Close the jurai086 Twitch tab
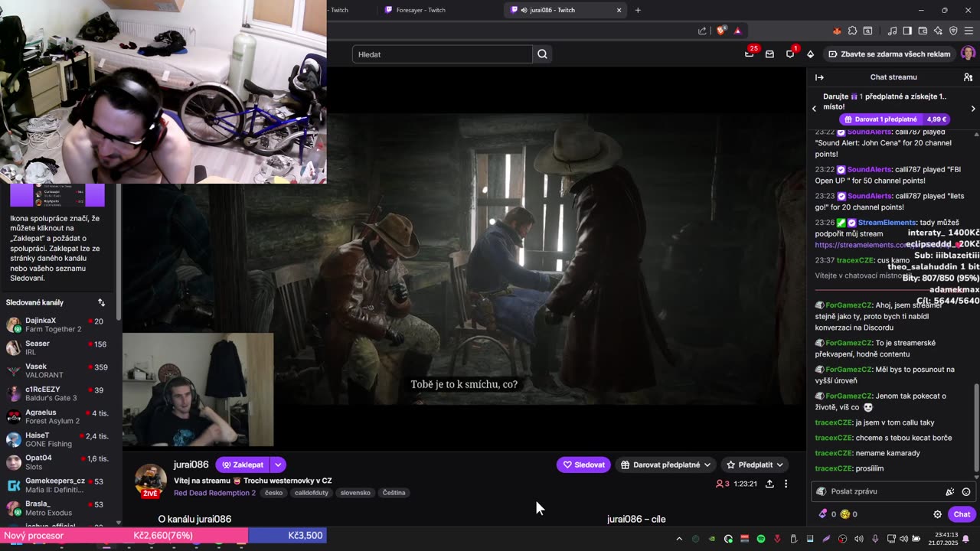The width and height of the screenshot is (980, 551). click(619, 10)
